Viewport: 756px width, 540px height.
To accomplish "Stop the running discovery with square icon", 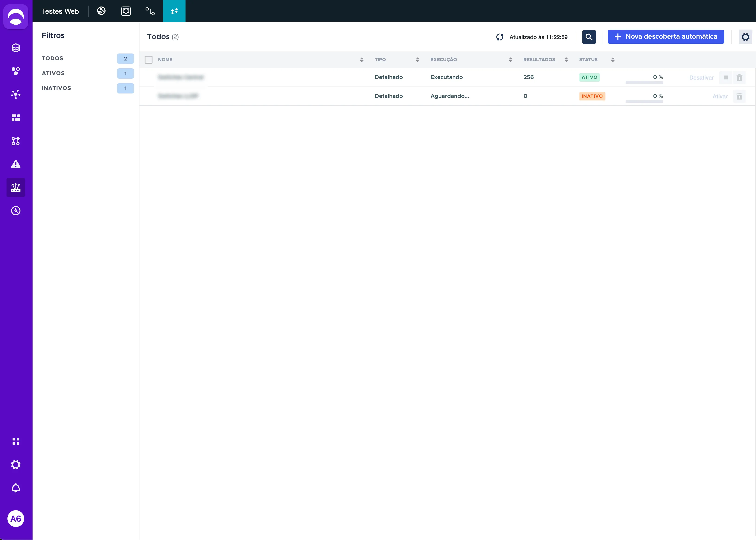I will (725, 77).
